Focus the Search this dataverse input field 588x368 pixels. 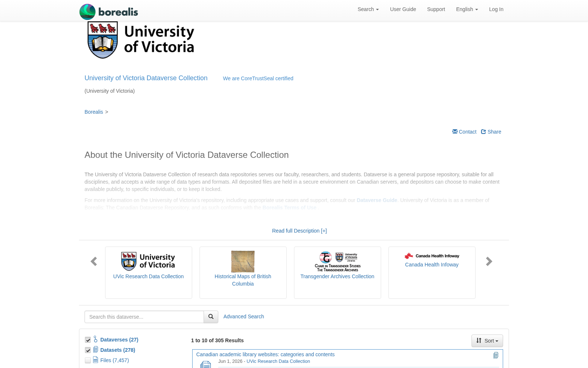pyautogui.click(x=144, y=317)
